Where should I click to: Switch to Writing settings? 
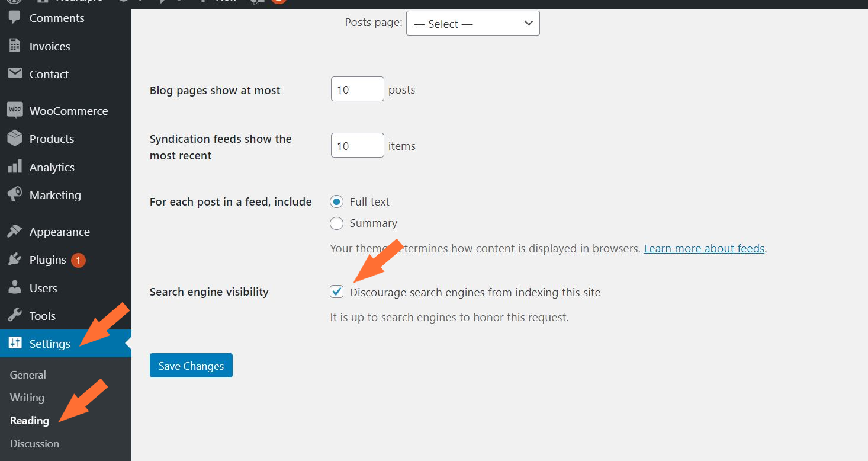[27, 397]
